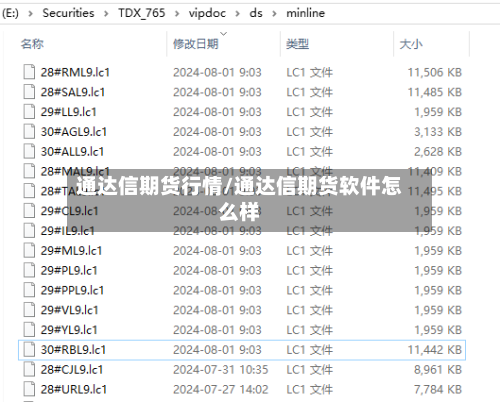Go to the Securities folder breadcrumb

pyautogui.click(x=68, y=13)
